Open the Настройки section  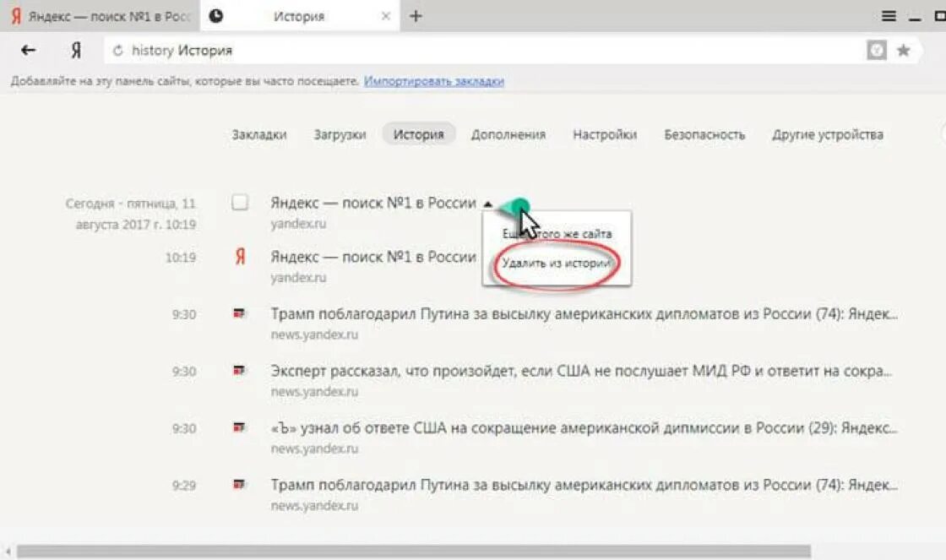[x=605, y=134]
